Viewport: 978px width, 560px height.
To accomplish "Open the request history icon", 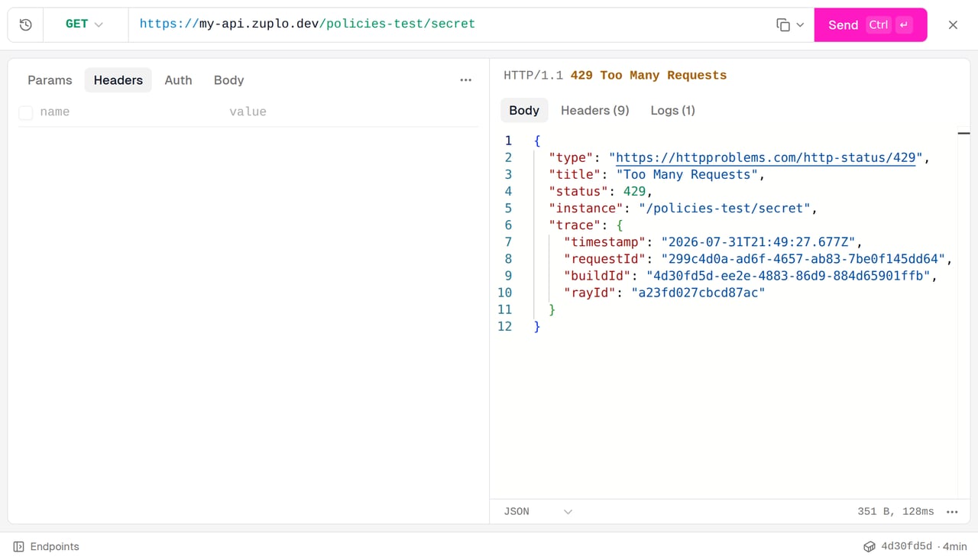I will pyautogui.click(x=25, y=24).
